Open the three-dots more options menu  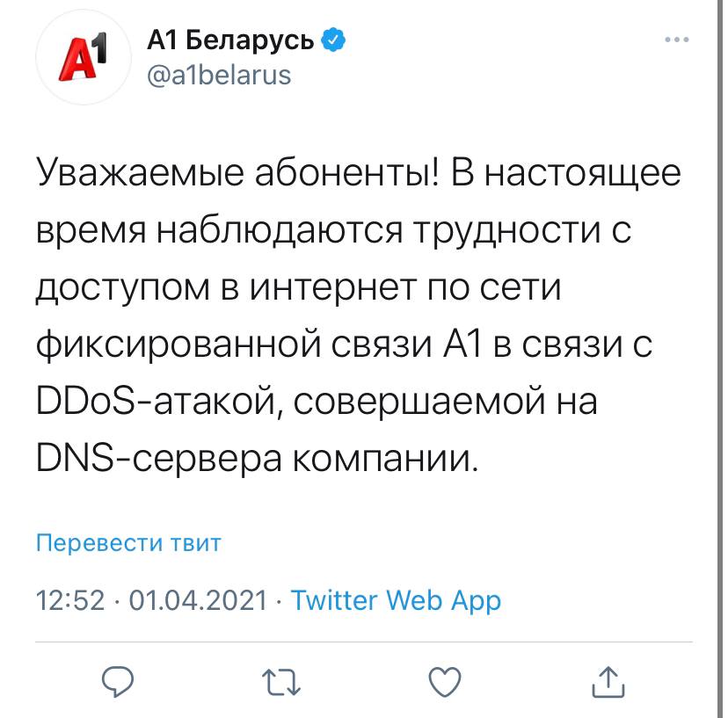point(676,41)
